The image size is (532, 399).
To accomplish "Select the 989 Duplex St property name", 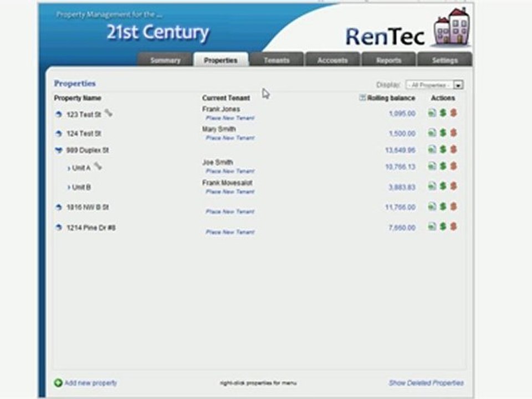I will [x=88, y=150].
